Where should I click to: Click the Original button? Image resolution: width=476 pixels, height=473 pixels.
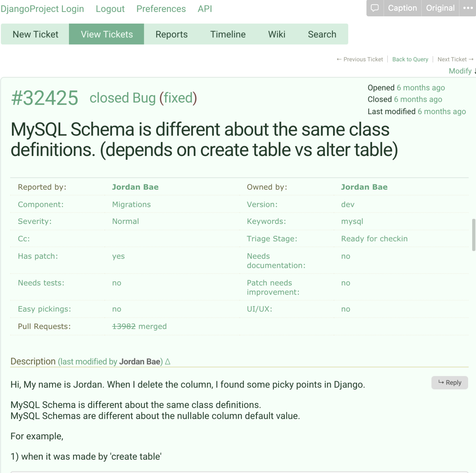tap(440, 8)
